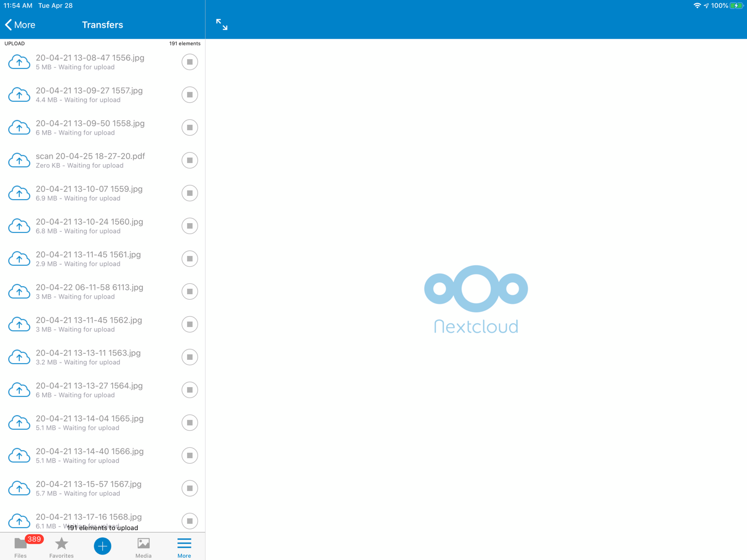Stop upload of 20-04-21 13-14-40 1566.jpg
This screenshot has height=560, width=747.
190,456
